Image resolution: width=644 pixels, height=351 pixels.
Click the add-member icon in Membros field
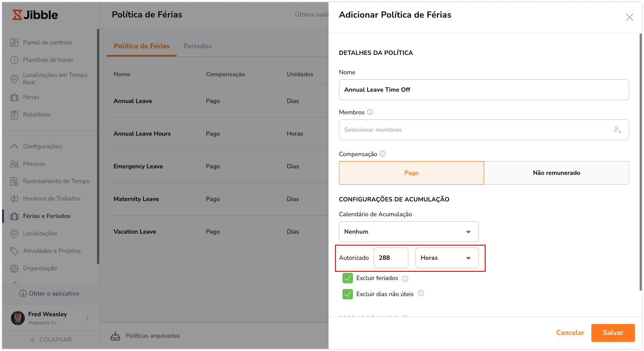[x=617, y=130]
